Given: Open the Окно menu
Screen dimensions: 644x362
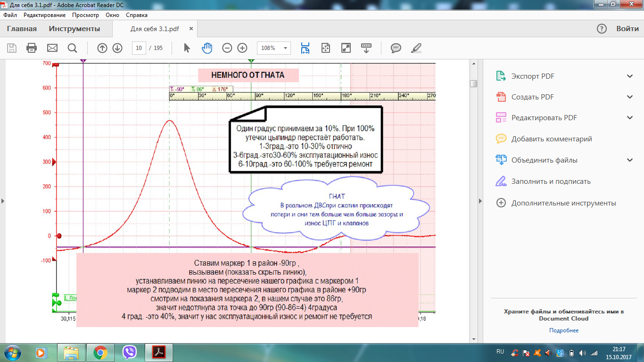Looking at the screenshot, I should (x=112, y=15).
